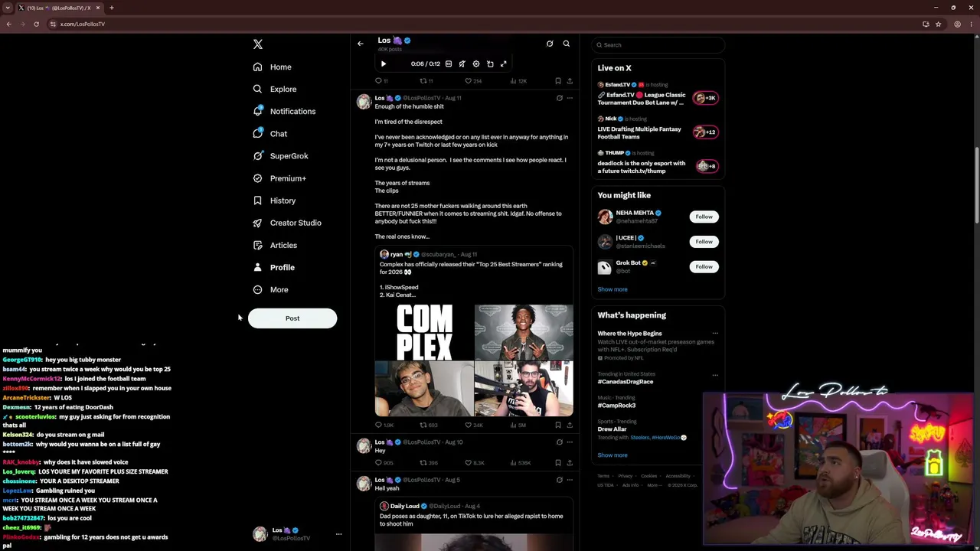Toggle video captions (CC)
The width and height of the screenshot is (980, 551).
449,64
